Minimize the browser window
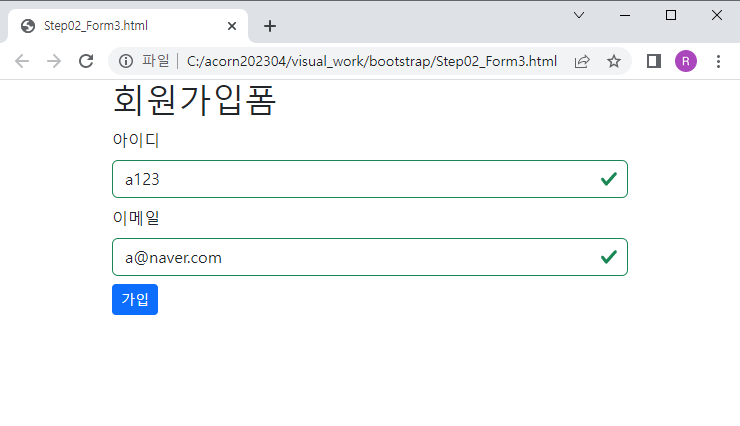Viewport: 740px width, 426px height. pyautogui.click(x=625, y=15)
